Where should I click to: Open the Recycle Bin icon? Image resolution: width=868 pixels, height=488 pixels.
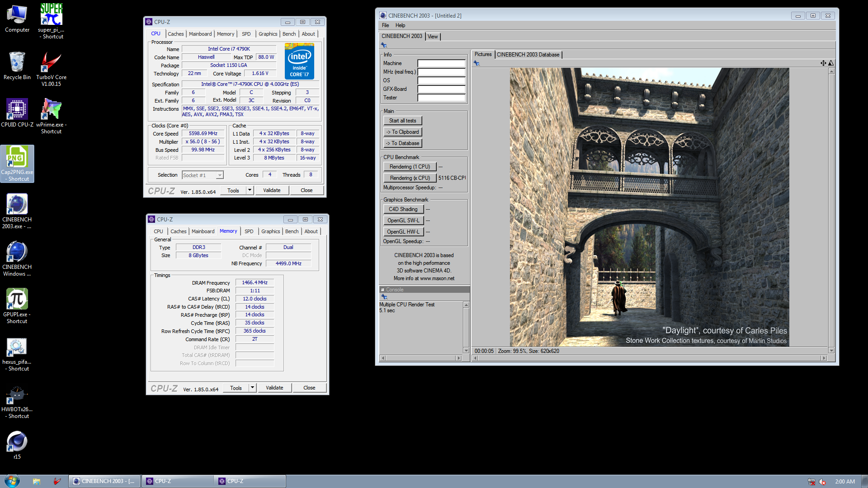17,66
